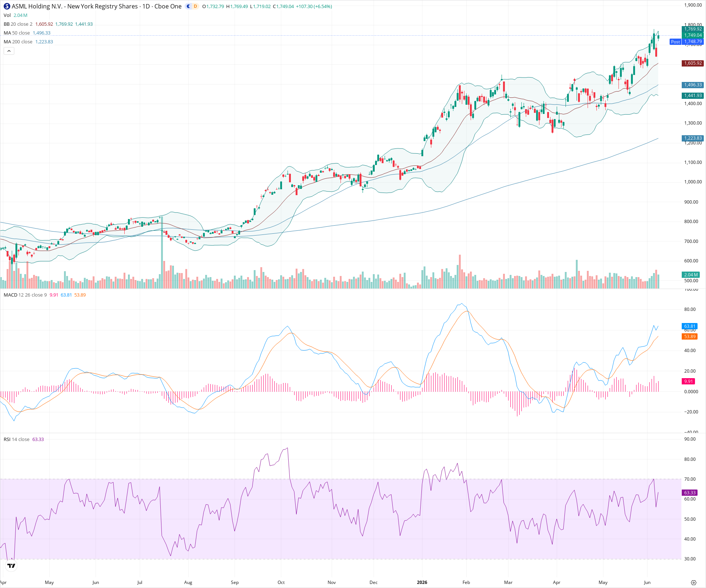Click the tall July volume spike bar

pos(162,252)
